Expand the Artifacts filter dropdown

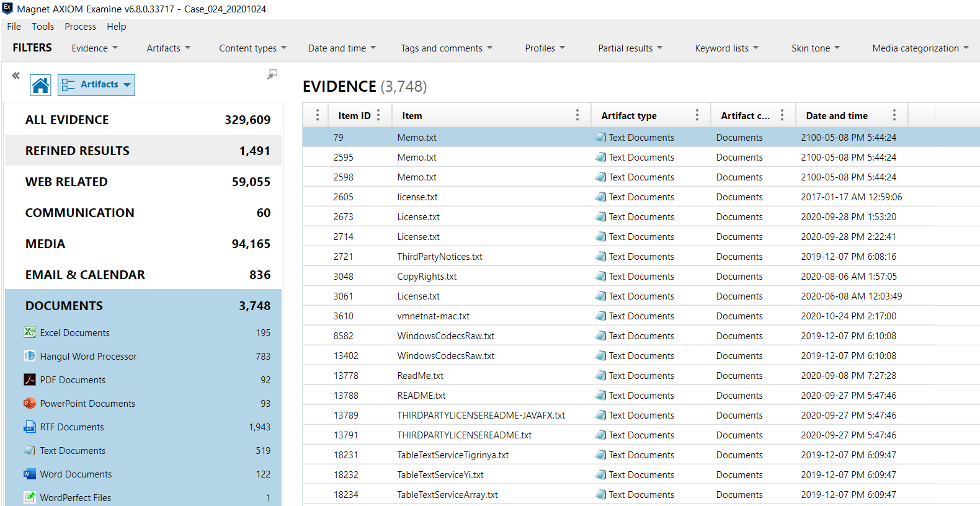pos(169,48)
